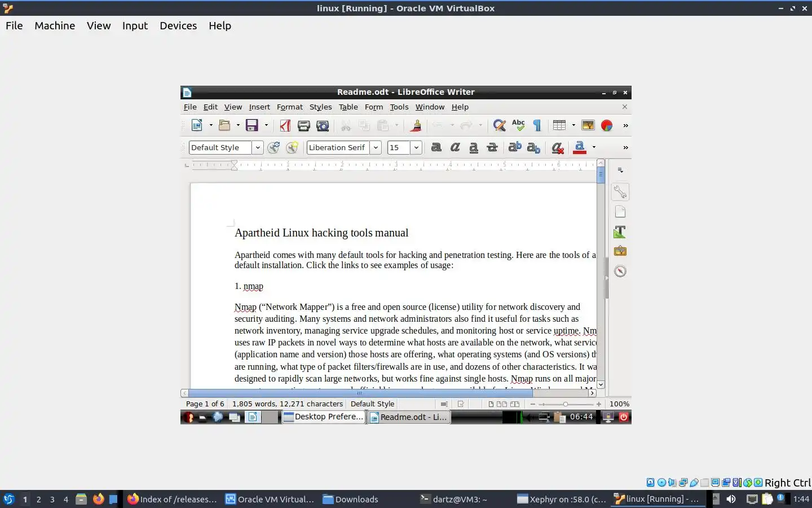
Task: Click Readme.odt guest taskbar button
Action: click(409, 417)
